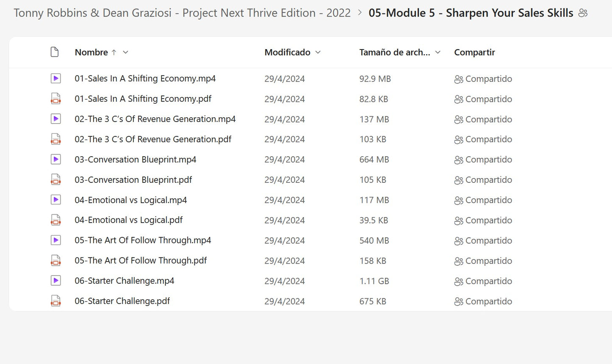This screenshot has width=612, height=364.
Task: Open the Nombre column dropdown chevron
Action: pyautogui.click(x=125, y=52)
